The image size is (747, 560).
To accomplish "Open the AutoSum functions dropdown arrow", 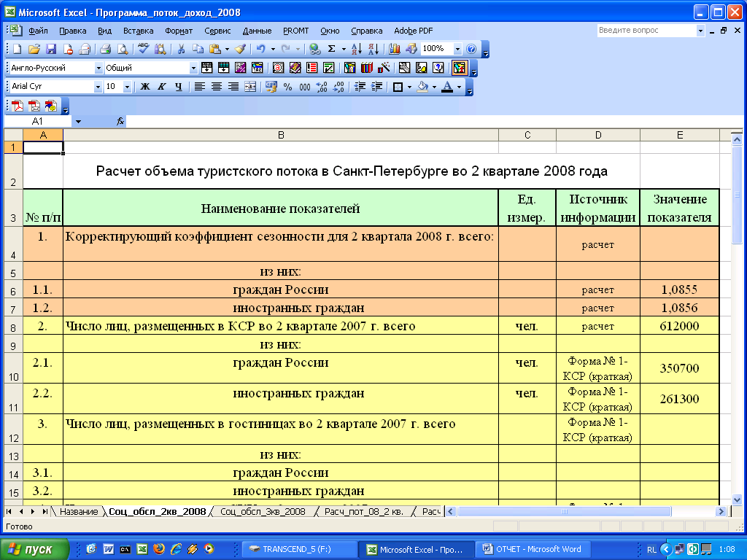I will pos(344,49).
